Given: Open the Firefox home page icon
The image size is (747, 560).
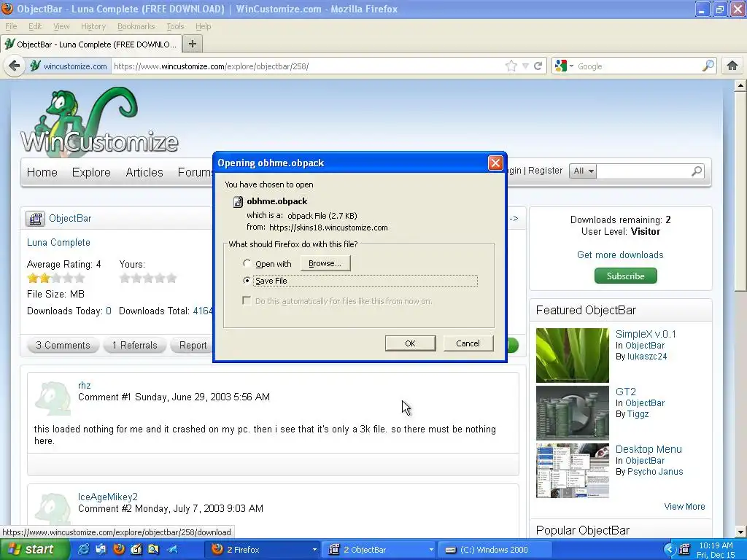Looking at the screenshot, I should click(732, 66).
